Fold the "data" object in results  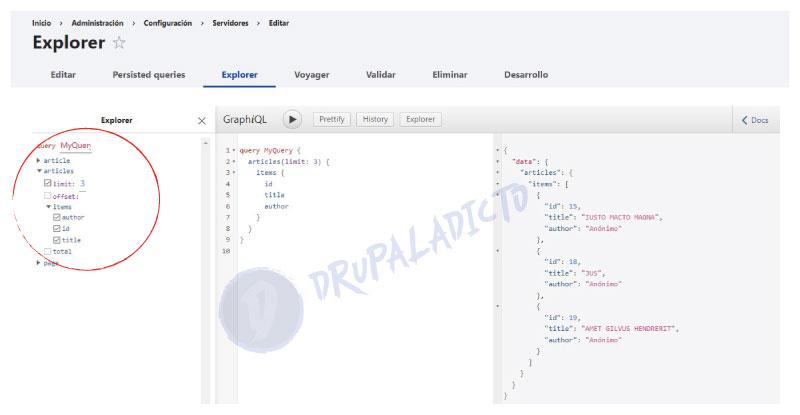(497, 161)
